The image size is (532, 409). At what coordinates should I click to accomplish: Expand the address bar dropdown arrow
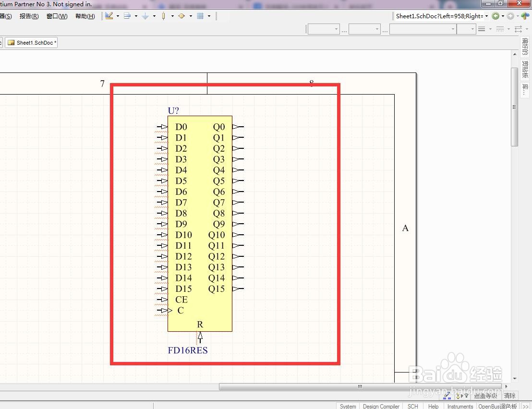pos(486,16)
